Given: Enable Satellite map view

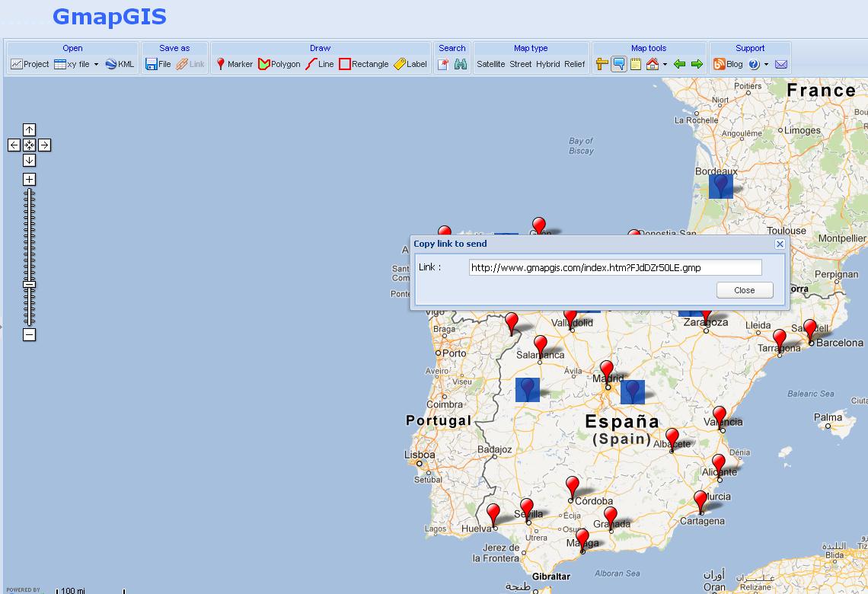Looking at the screenshot, I should point(491,65).
